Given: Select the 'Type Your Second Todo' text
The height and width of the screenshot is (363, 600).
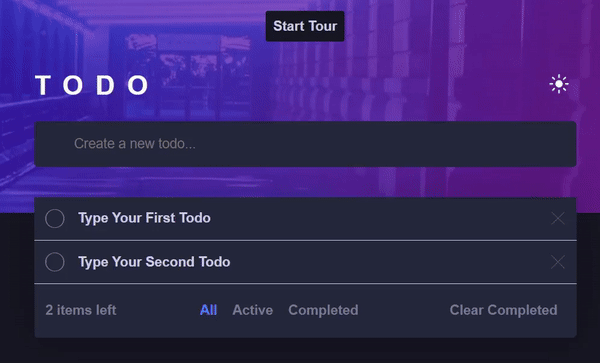Looking at the screenshot, I should (x=154, y=262).
